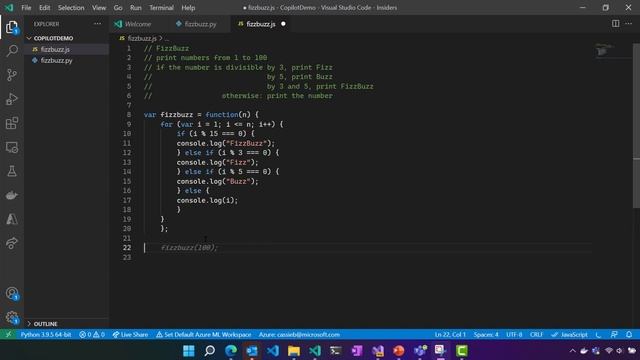The image size is (640, 360).
Task: Open the Search view in activity bar
Action: click(x=12, y=51)
